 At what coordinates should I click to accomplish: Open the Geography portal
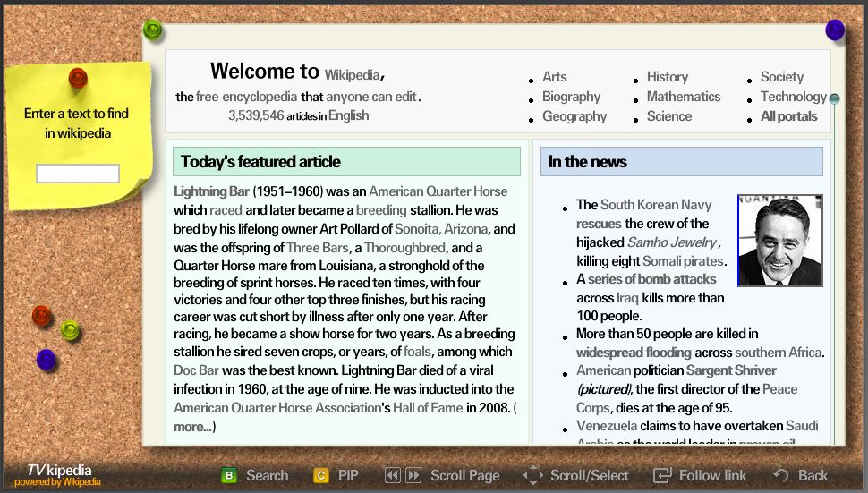[574, 116]
